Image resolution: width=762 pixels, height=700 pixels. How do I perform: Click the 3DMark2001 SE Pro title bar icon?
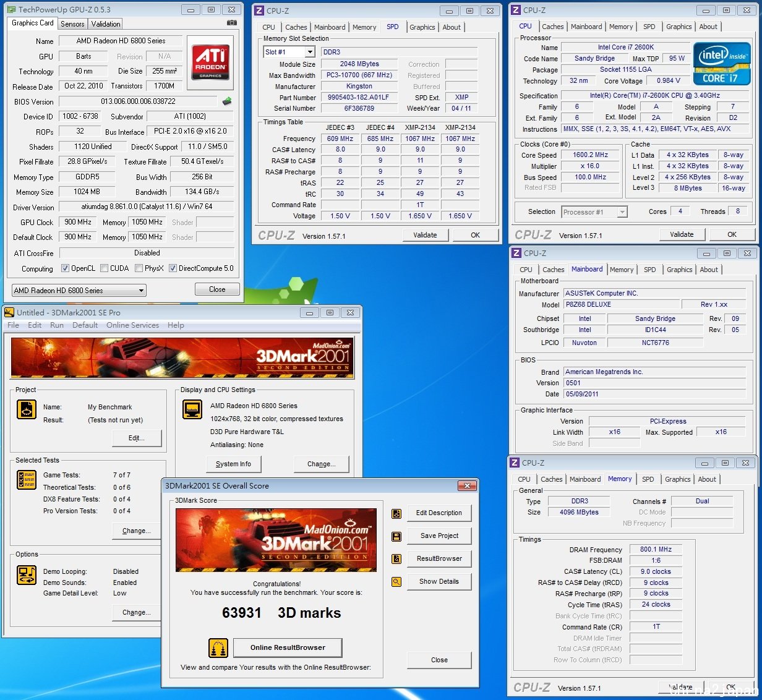click(x=9, y=312)
